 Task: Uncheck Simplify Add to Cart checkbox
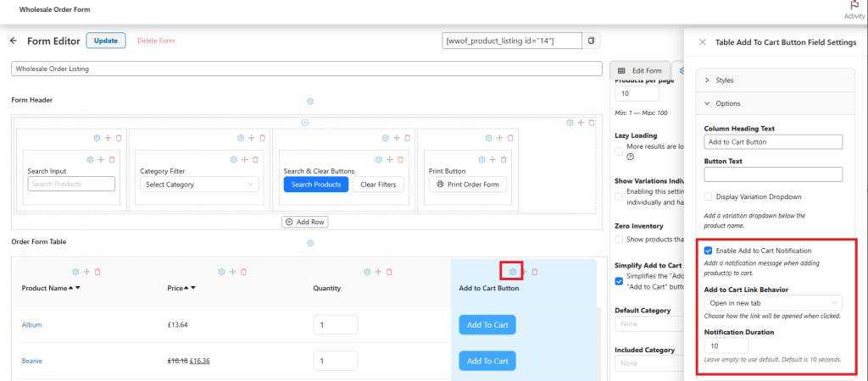[x=619, y=281]
